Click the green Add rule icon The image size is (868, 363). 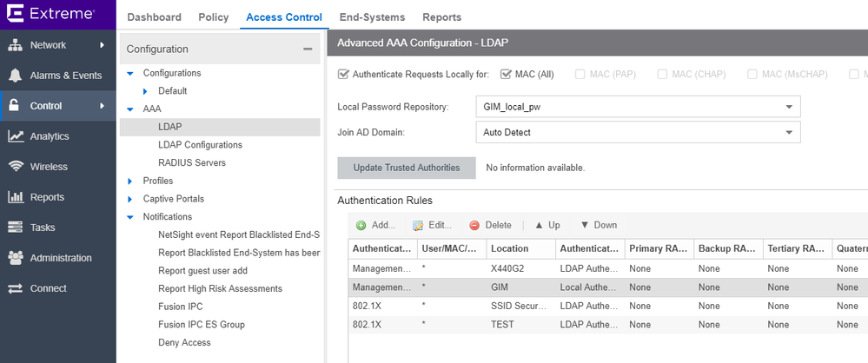[361, 226]
